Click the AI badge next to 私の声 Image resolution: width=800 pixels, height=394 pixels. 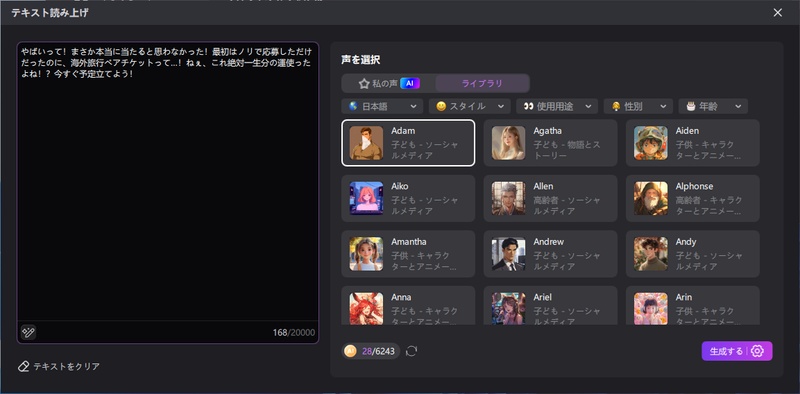point(410,83)
